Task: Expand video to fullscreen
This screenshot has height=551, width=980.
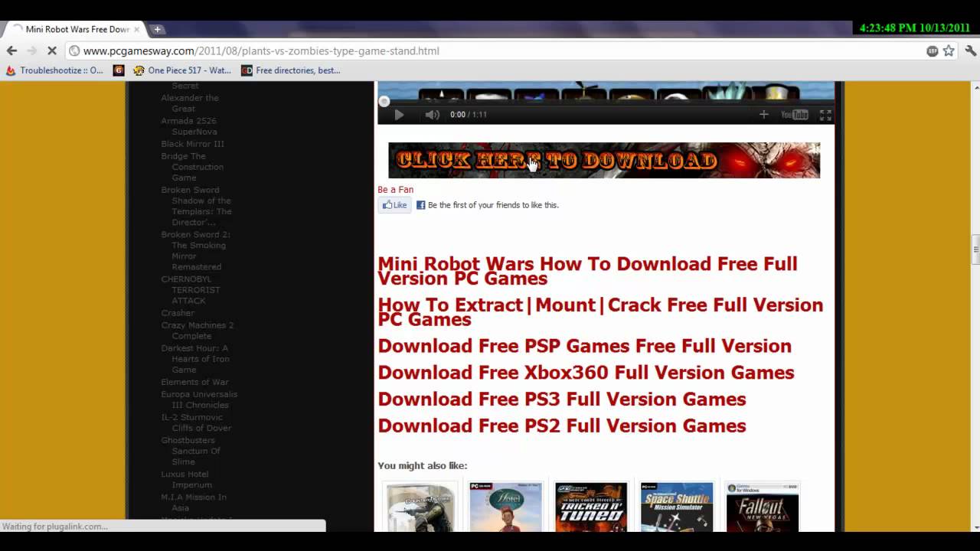Action: (x=825, y=115)
